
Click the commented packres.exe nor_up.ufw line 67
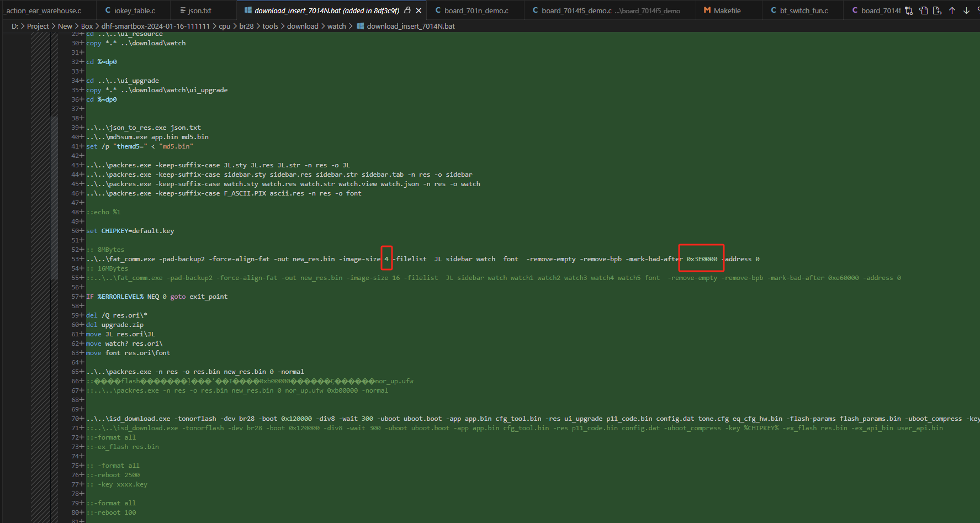tap(237, 390)
